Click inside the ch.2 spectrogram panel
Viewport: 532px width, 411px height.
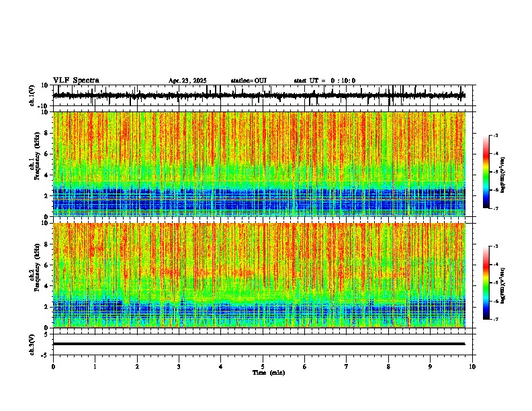pyautogui.click(x=259, y=275)
